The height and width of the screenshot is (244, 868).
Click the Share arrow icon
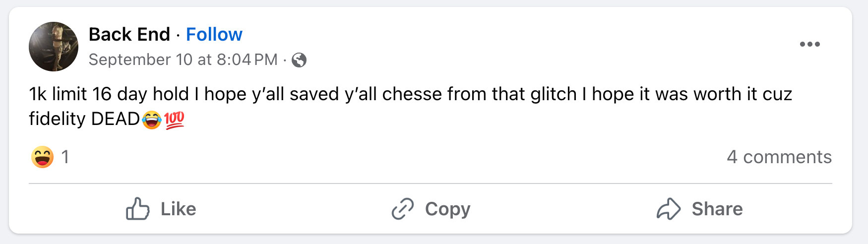pos(669,209)
